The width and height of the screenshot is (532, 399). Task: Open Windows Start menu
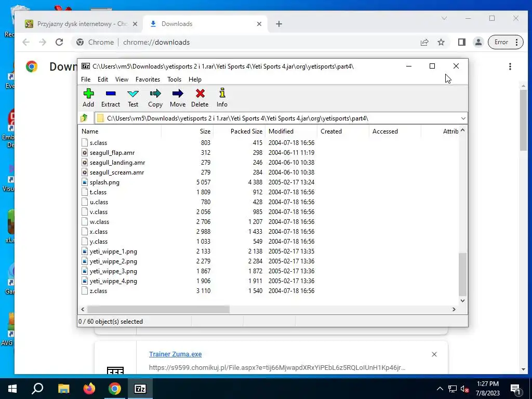[12, 389]
